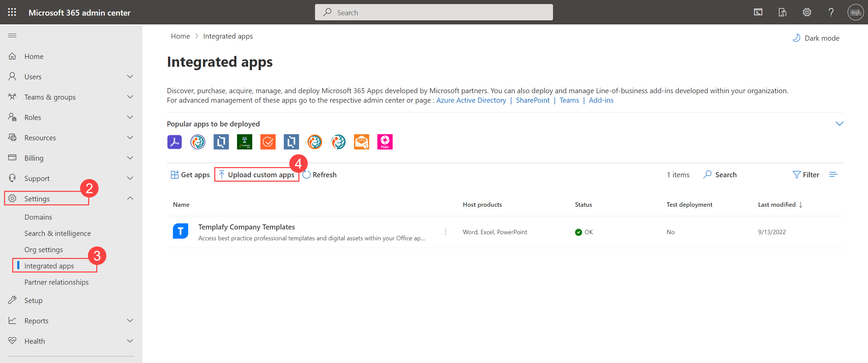Click inside the top Search field
The height and width of the screenshot is (363, 868).
click(x=434, y=12)
